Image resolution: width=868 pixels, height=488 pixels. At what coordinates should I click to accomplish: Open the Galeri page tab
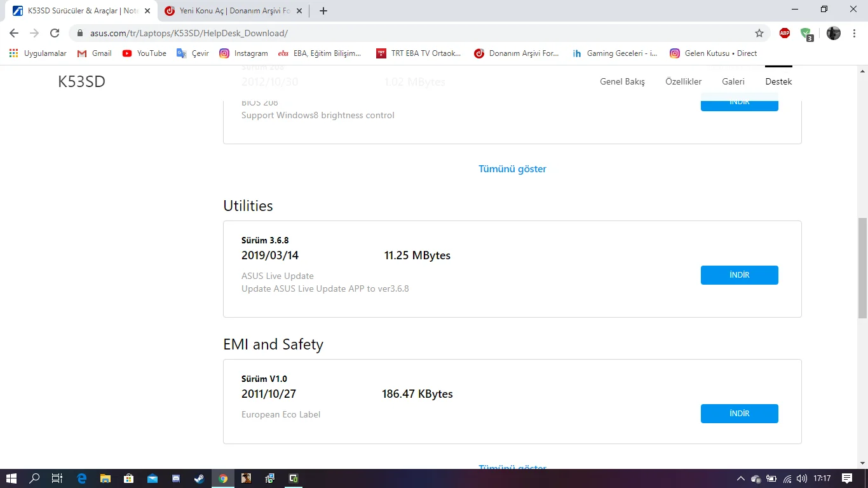733,81
